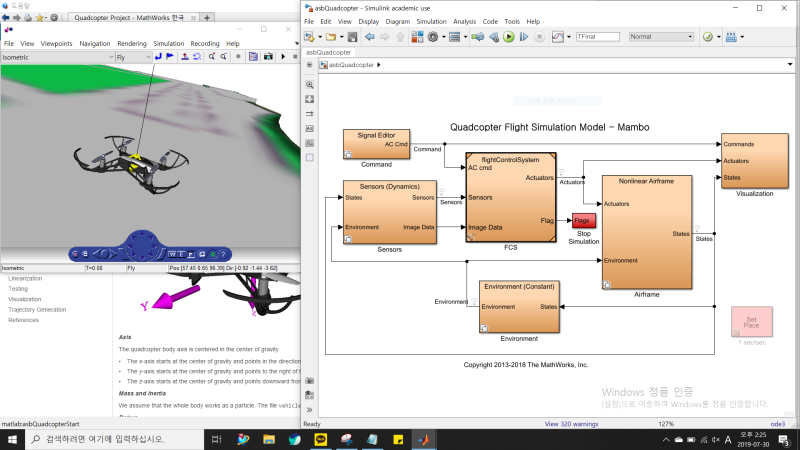Click the Back navigation arrow in Simulink toolbar

370,37
